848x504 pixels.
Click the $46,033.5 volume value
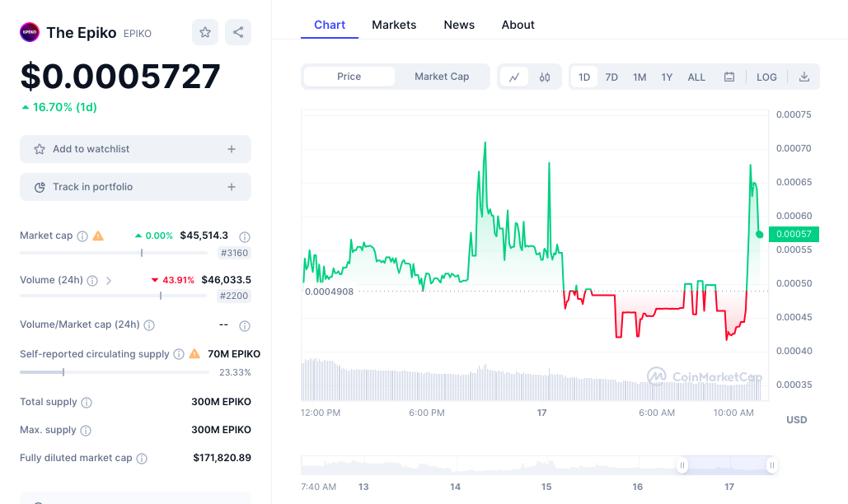[226, 280]
